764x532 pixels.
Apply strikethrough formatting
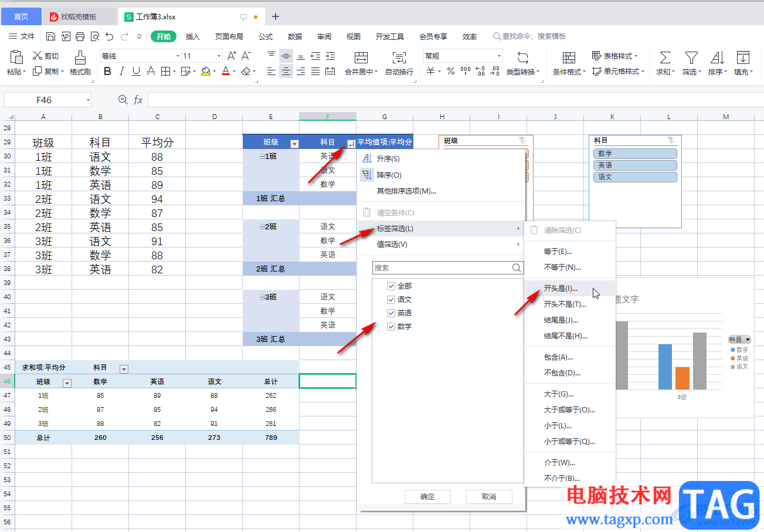[x=151, y=72]
